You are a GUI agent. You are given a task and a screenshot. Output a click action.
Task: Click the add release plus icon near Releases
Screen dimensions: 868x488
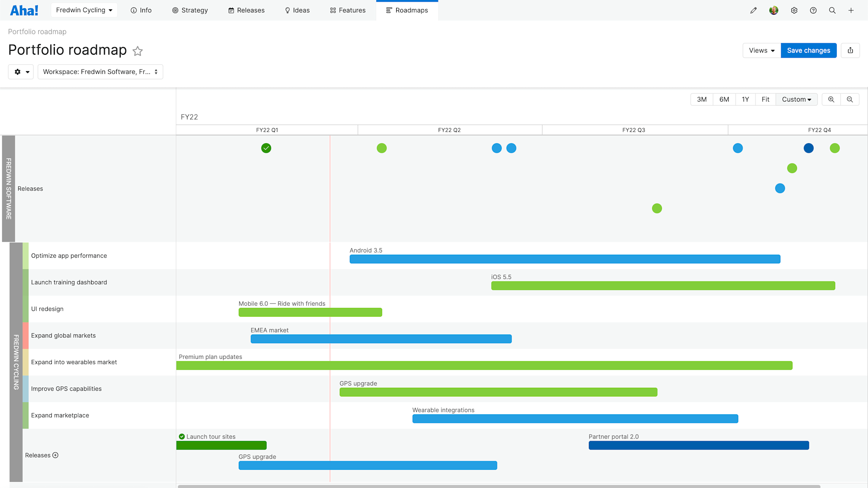[x=55, y=455]
